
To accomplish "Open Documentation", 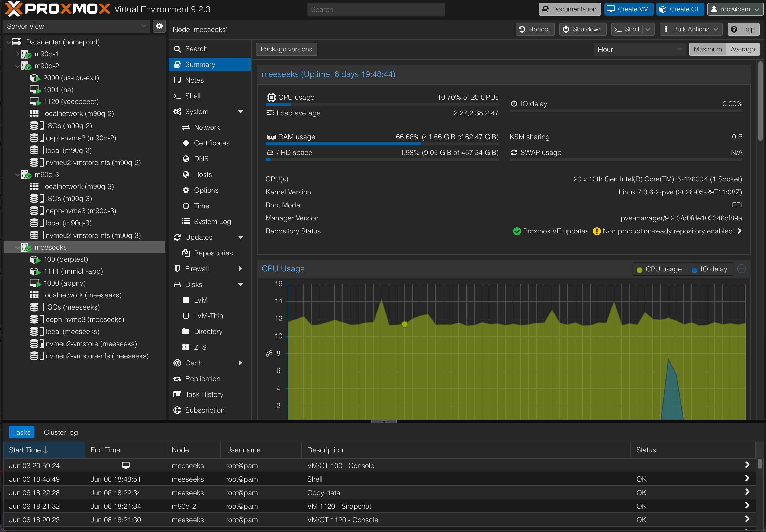I will (569, 9).
